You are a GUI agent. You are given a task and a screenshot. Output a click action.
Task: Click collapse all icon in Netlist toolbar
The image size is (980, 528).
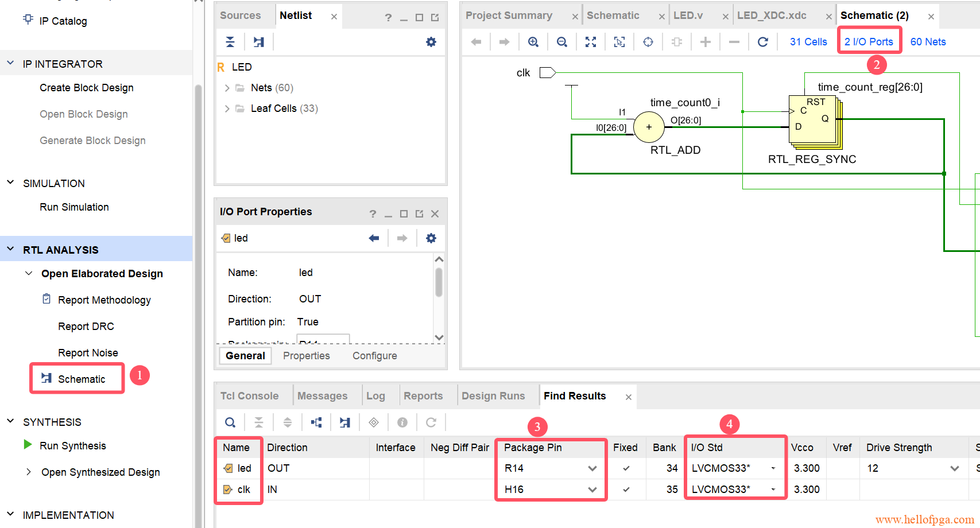pyautogui.click(x=230, y=42)
